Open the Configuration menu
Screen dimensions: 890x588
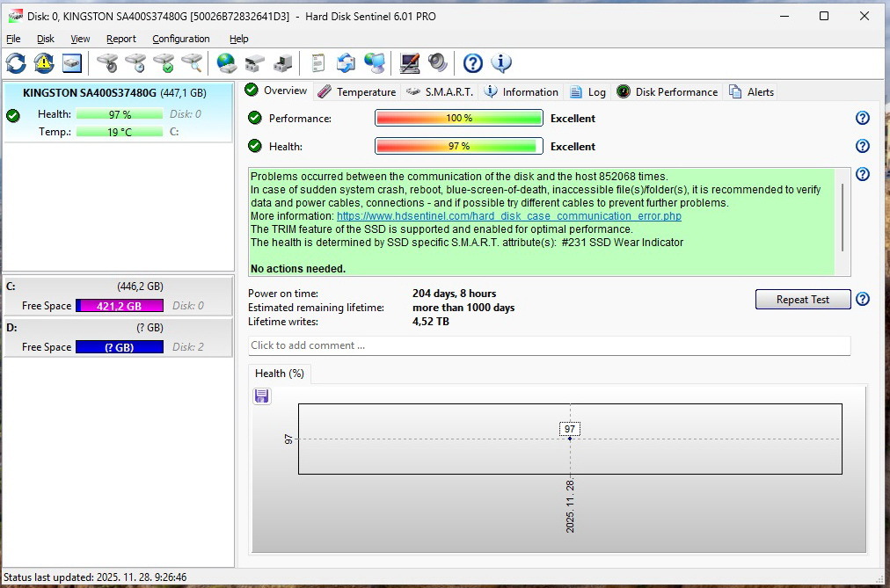pyautogui.click(x=181, y=39)
